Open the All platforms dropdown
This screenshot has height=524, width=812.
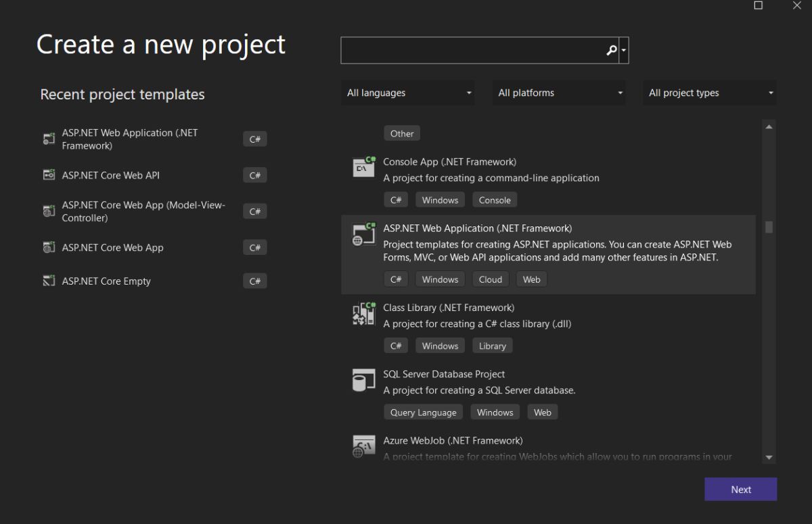(x=560, y=93)
